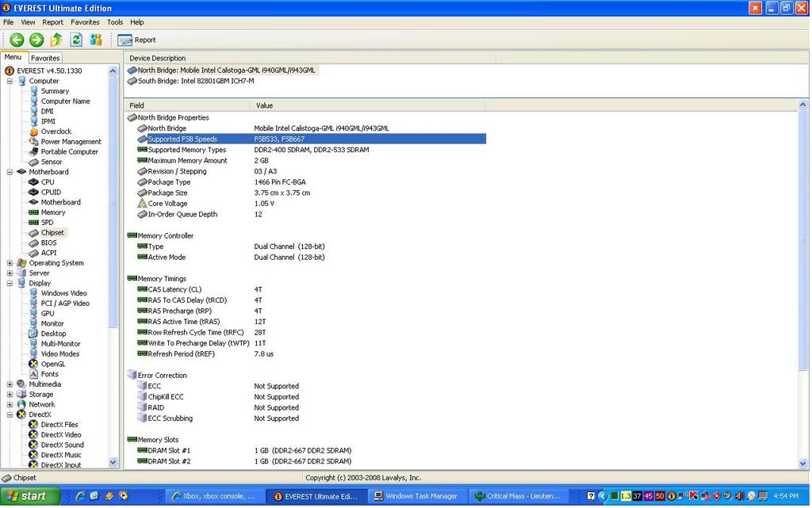Open the Report menu
The width and height of the screenshot is (812, 508).
53,22
